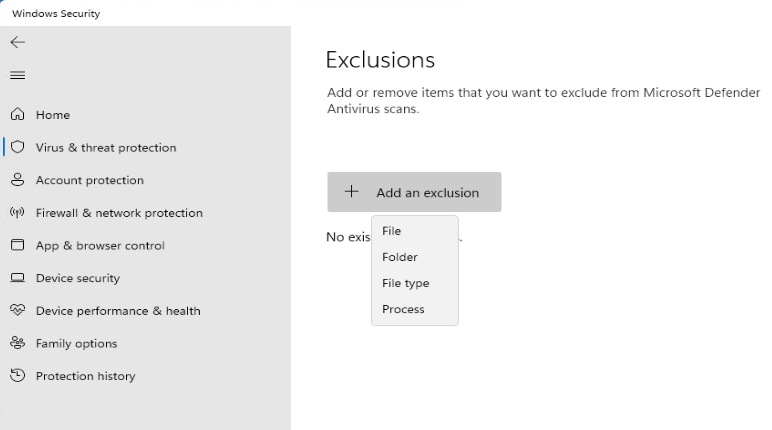
Task: Click the Virus & threat protection shield icon
Action: (x=17, y=147)
